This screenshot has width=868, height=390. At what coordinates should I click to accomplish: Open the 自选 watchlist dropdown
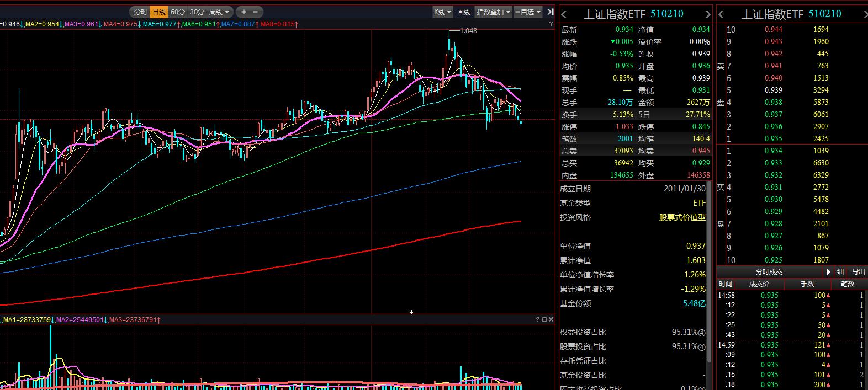[528, 12]
